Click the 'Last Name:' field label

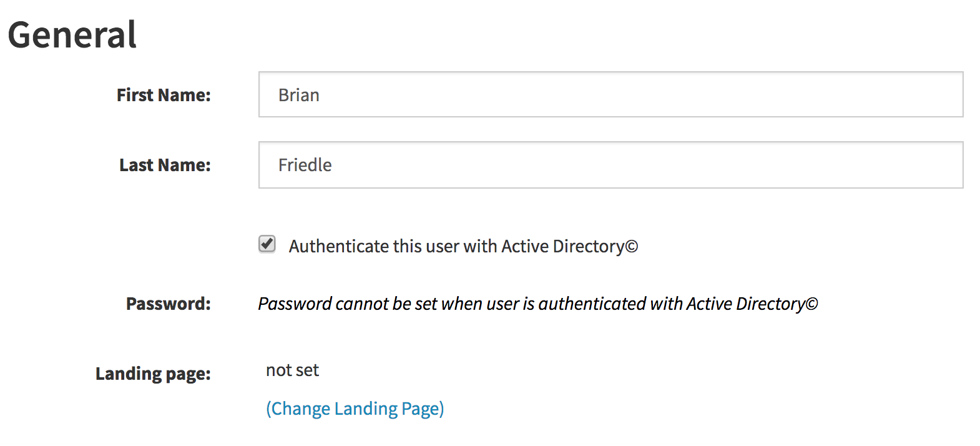point(165,165)
